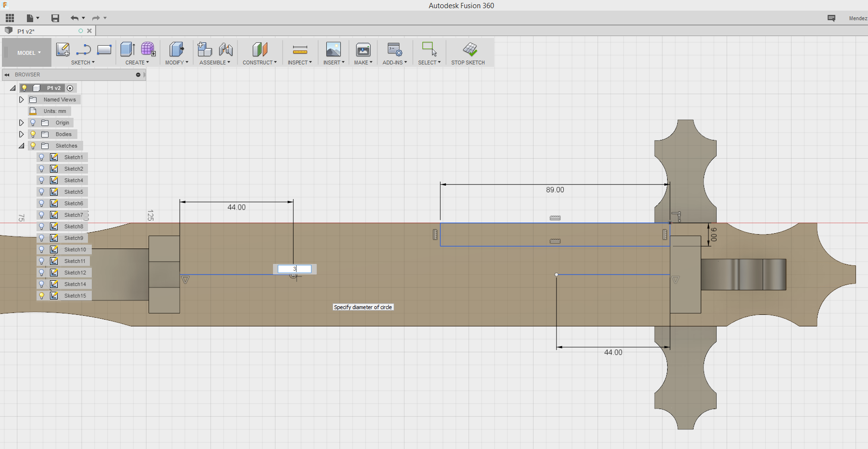This screenshot has height=449, width=868.
Task: Click the 44.00 dimension above the line
Action: click(236, 207)
